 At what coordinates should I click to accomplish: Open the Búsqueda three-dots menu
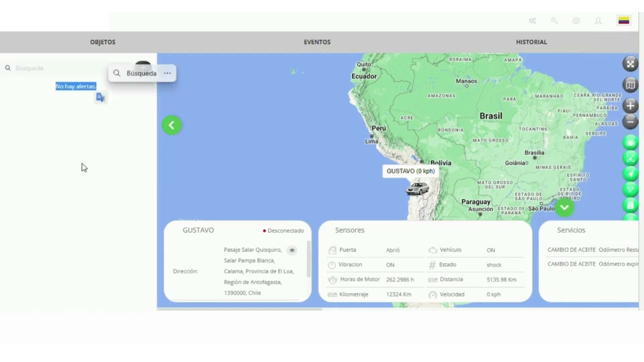tap(168, 73)
